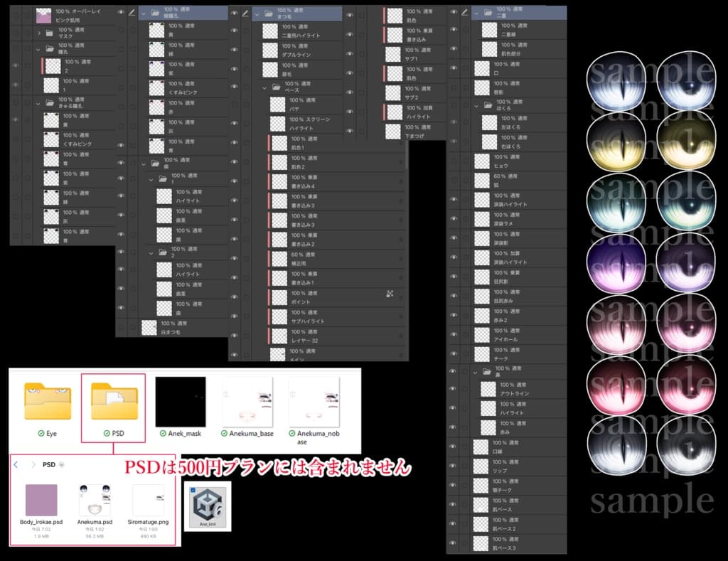Select the Anekuma.psd file

click(x=95, y=500)
